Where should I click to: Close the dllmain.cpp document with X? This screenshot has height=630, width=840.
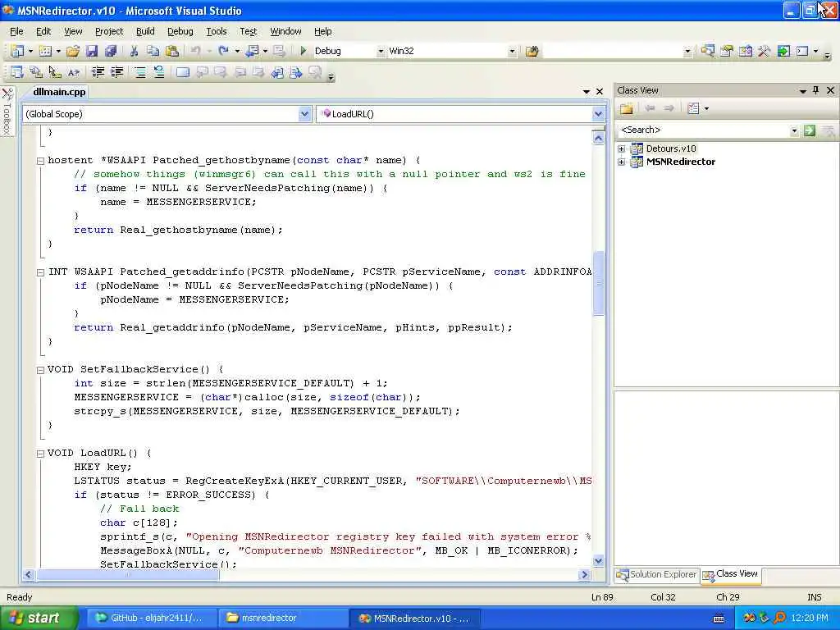point(600,92)
